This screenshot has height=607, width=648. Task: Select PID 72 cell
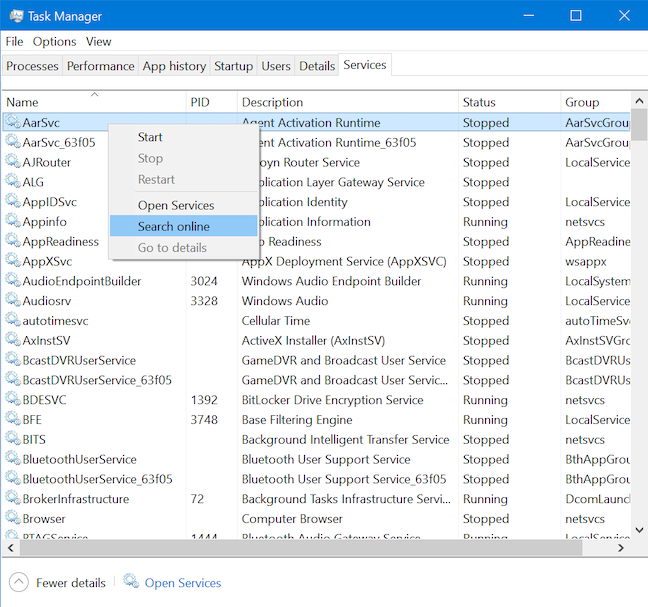tap(197, 499)
